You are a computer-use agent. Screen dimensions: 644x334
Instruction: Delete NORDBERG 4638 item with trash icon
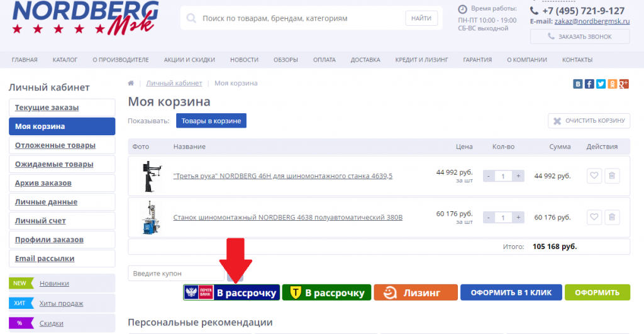pyautogui.click(x=612, y=218)
